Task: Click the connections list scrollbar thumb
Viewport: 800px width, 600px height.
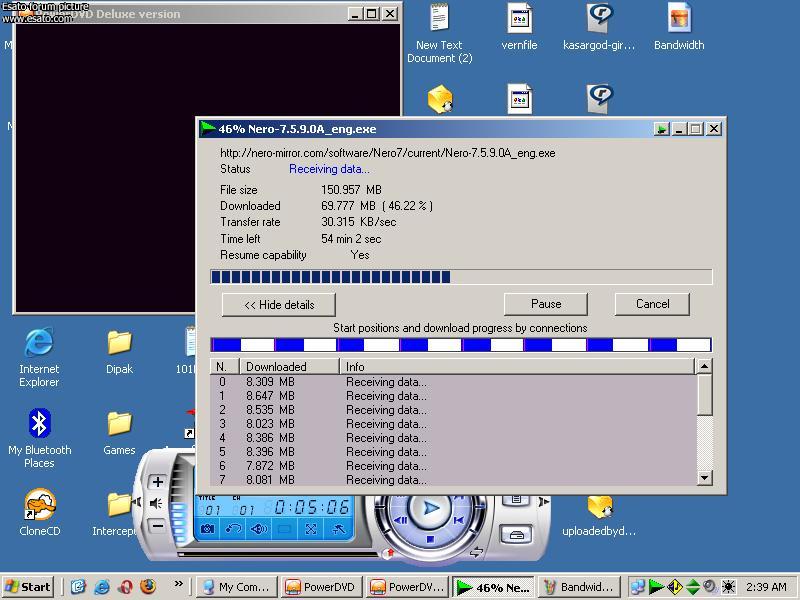Action: 704,394
